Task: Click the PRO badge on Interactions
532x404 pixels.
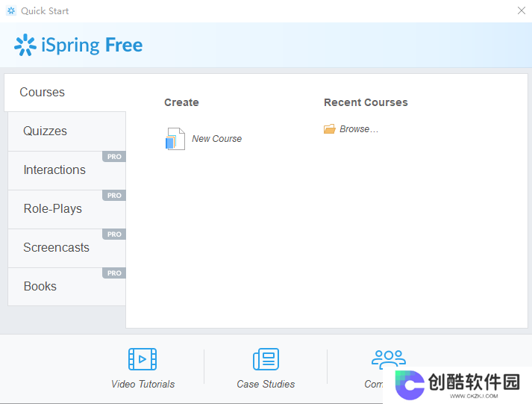Action: [x=114, y=157]
